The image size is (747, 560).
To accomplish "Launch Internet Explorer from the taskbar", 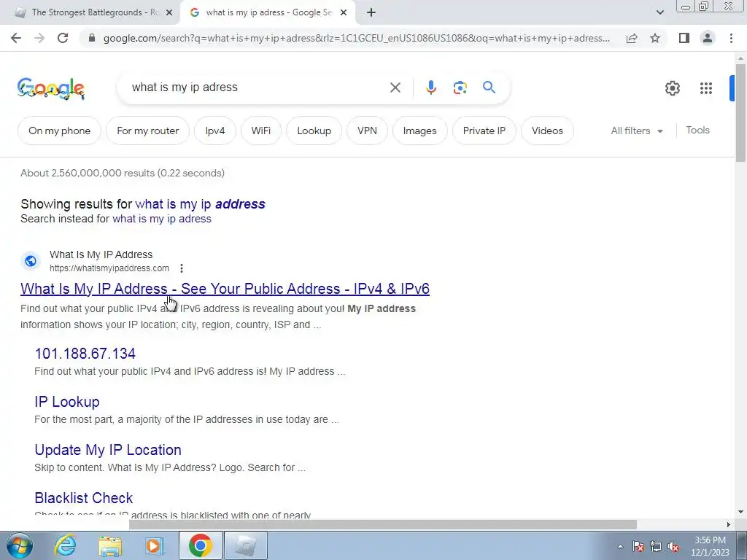I will pyautogui.click(x=65, y=545).
